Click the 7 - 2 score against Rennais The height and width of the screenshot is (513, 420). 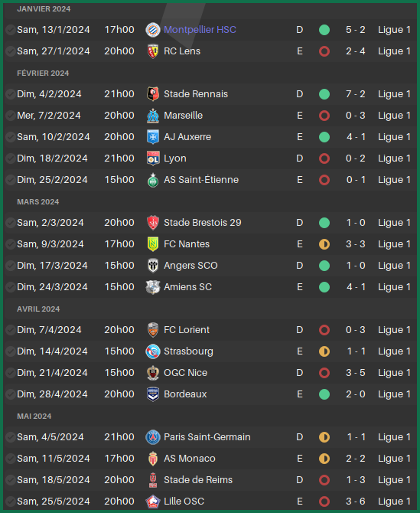point(355,94)
